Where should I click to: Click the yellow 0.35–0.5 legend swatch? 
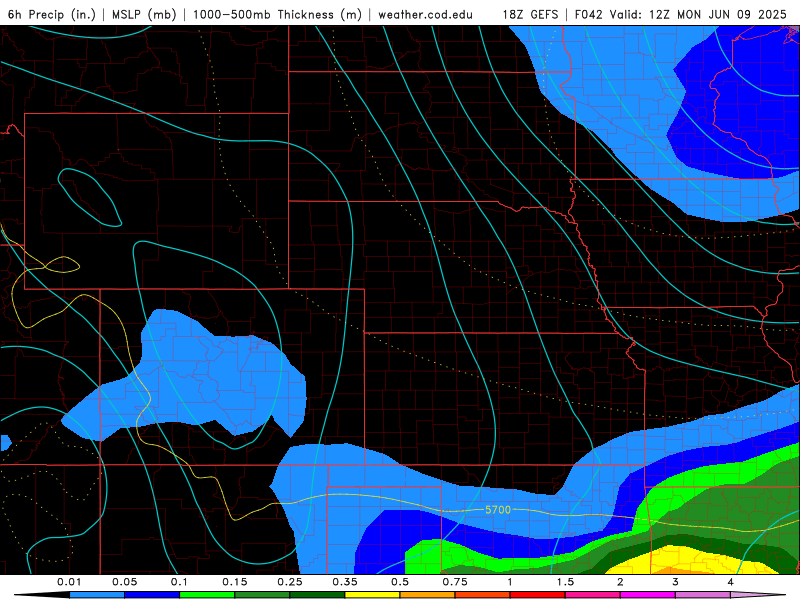click(372, 595)
